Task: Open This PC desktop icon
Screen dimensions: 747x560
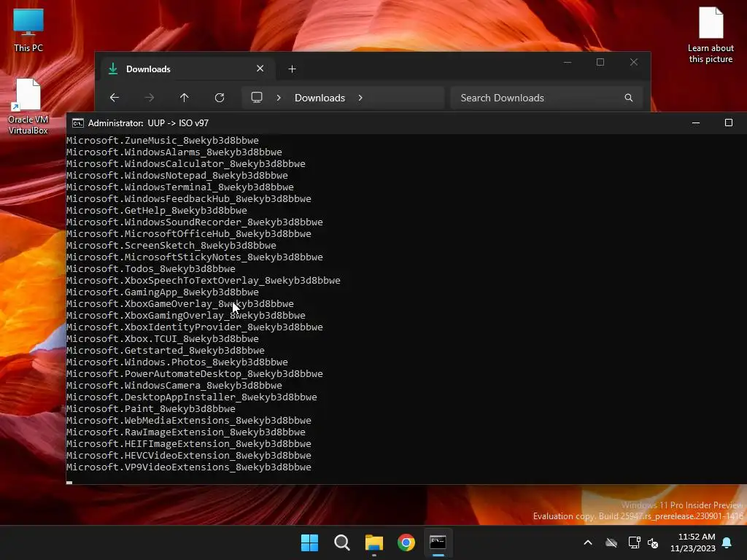Action: coord(28,30)
